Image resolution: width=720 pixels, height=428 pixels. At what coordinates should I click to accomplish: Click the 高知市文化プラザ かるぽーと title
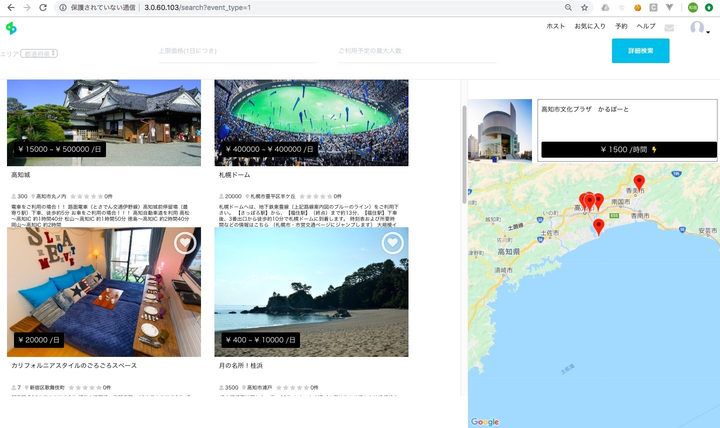585,109
